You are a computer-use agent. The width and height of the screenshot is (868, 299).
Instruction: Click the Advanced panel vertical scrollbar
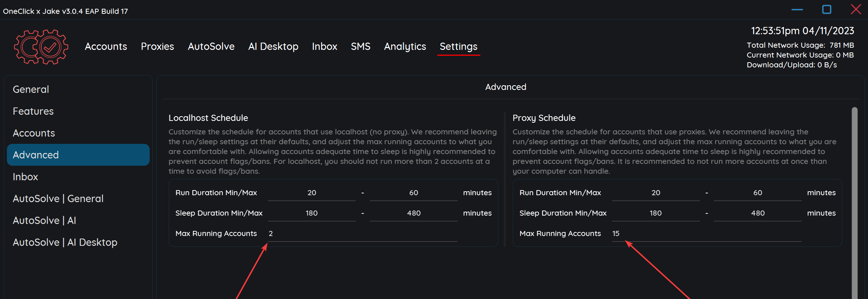(x=855, y=200)
